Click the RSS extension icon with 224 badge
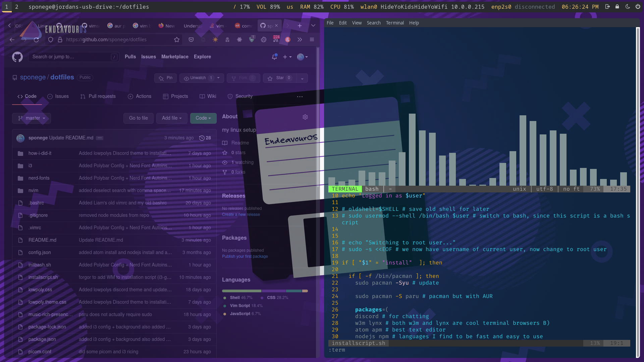This screenshot has width=644, height=362. click(x=276, y=39)
